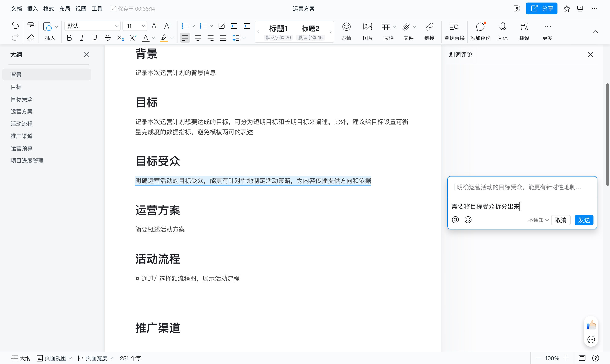Open the font family dropdown
Image resolution: width=610 pixels, height=364 pixels.
coord(92,26)
